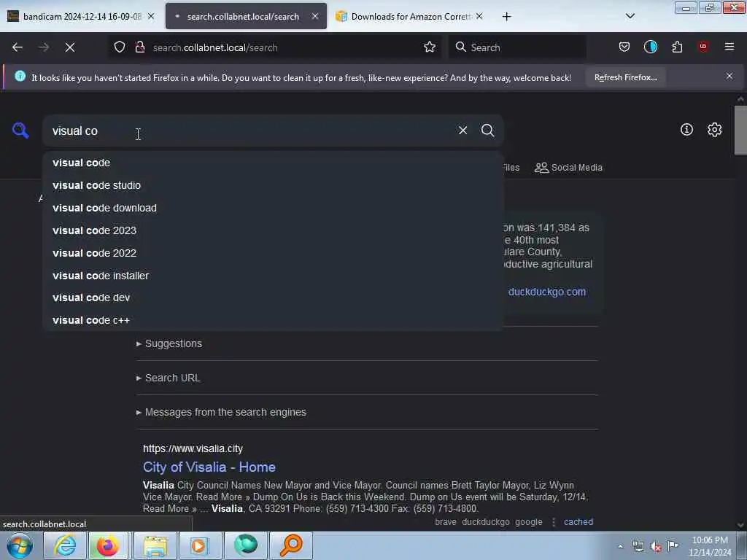Submit search with magnifier button
This screenshot has height=560, width=747.
[487, 131]
